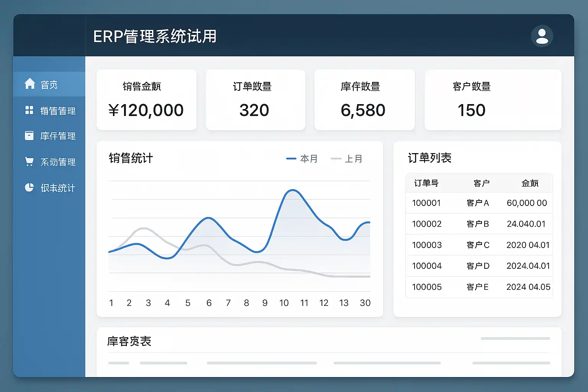The height and width of the screenshot is (392, 588).
Task: Click x-axis label 13 on sales chart
Action: [x=344, y=303]
